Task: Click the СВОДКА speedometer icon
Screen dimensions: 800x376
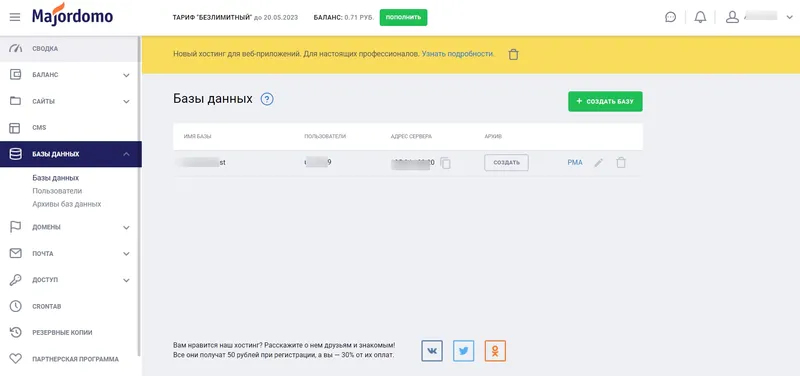Action: pyautogui.click(x=16, y=49)
